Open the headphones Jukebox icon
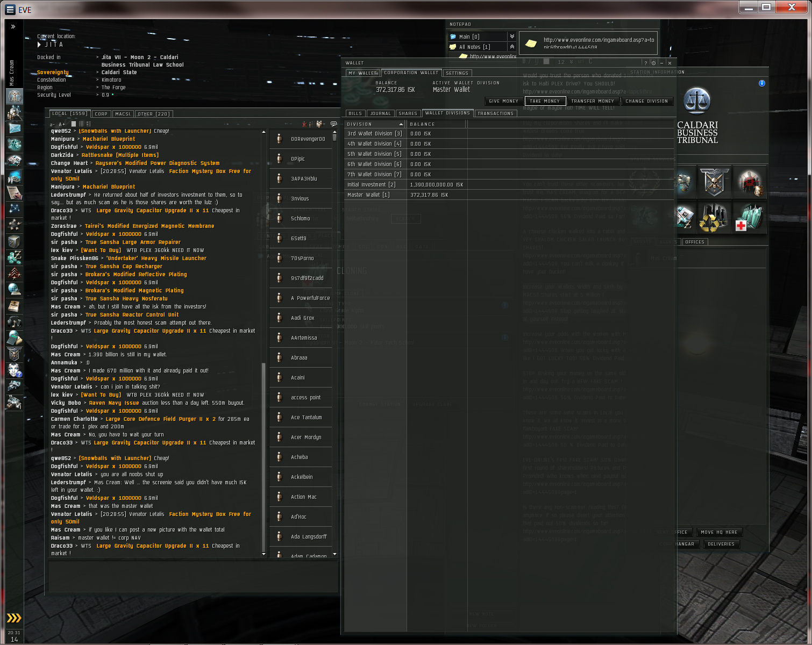Image resolution: width=812 pixels, height=645 pixels. click(x=15, y=322)
